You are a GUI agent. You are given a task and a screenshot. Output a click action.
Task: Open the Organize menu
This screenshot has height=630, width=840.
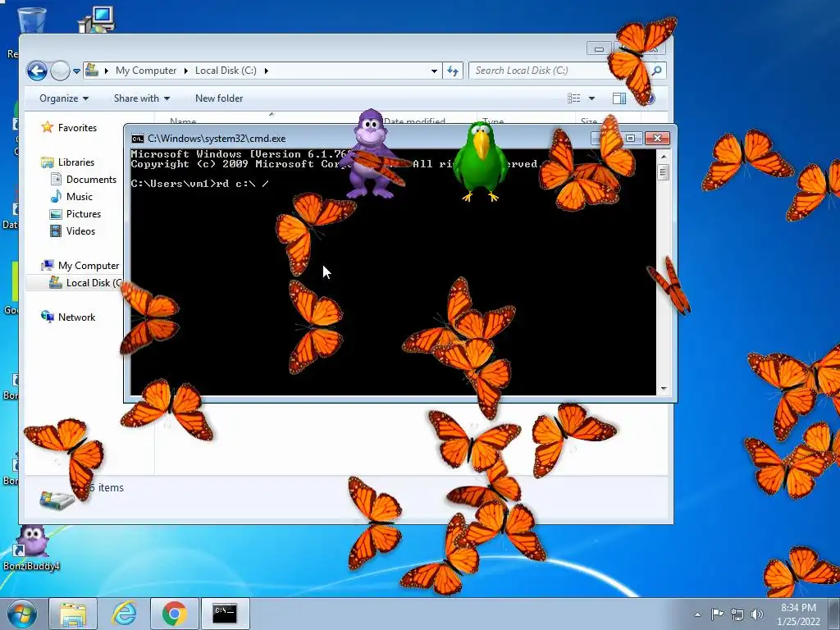[x=64, y=98]
